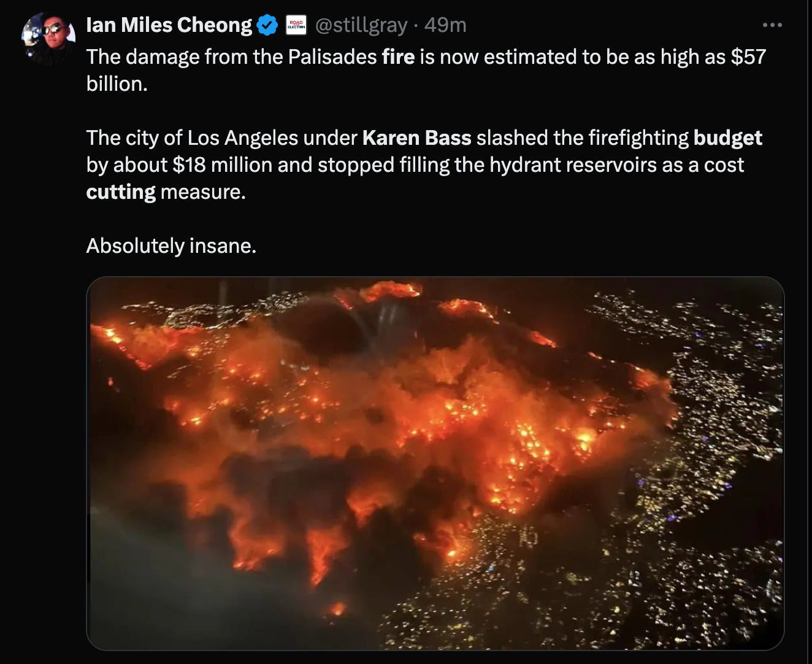Click the word "firefighting" in tweet
This screenshot has width=812, height=664.
pyautogui.click(x=638, y=139)
